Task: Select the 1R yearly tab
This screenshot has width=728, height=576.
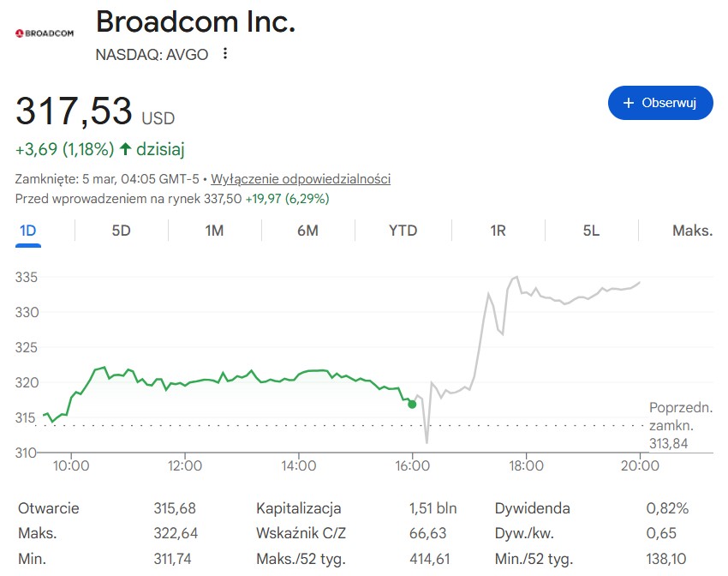Action: click(x=498, y=231)
